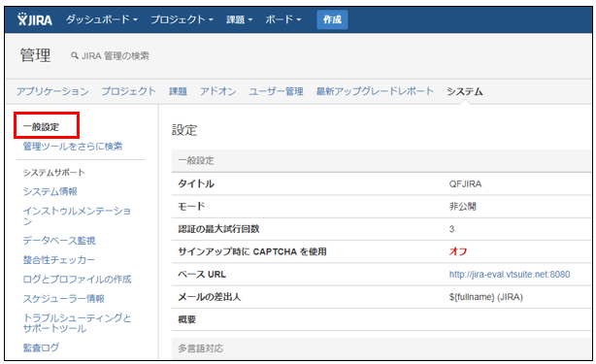Screen dimensions: 596x364
Task: Click the JIRA logo
Action: pyautogui.click(x=35, y=19)
